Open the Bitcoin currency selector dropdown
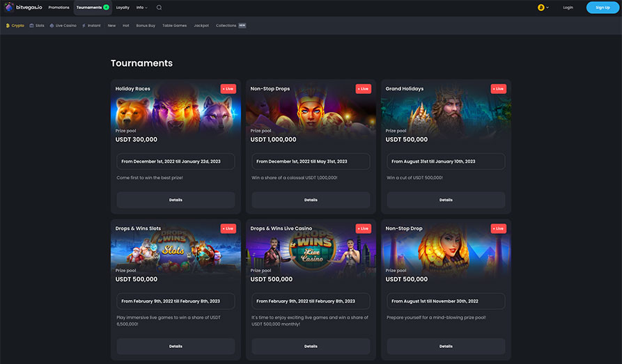Screen dimensions: 622x364 [543, 8]
